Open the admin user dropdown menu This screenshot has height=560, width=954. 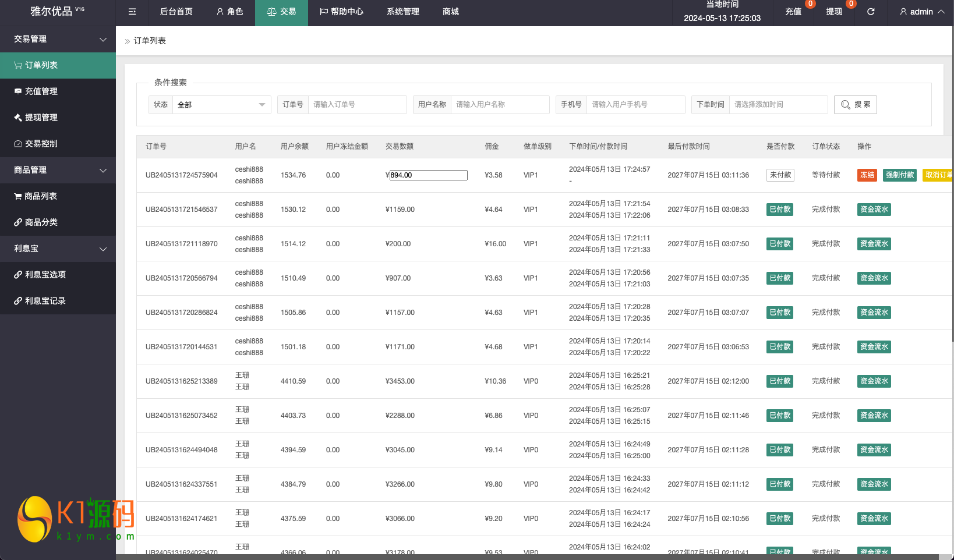pyautogui.click(x=921, y=12)
